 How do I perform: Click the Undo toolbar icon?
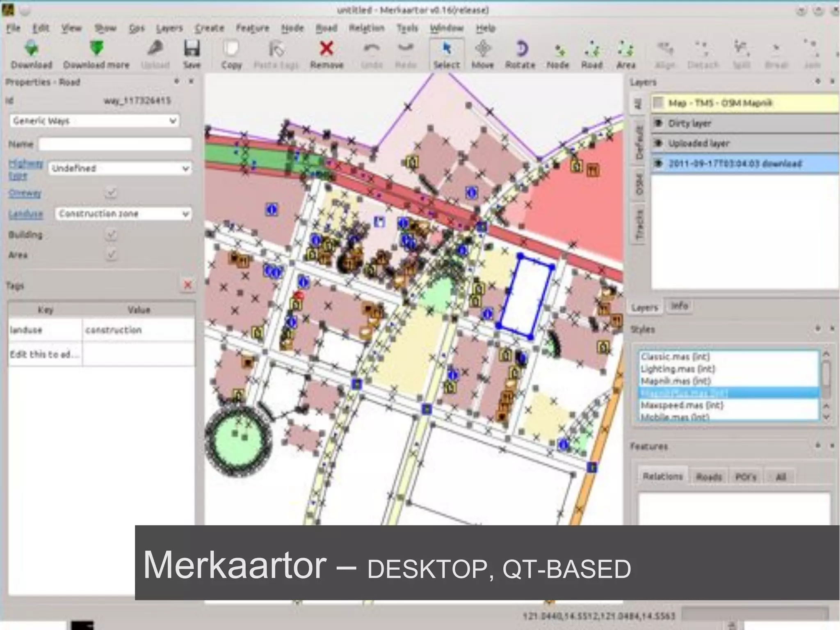coord(372,55)
